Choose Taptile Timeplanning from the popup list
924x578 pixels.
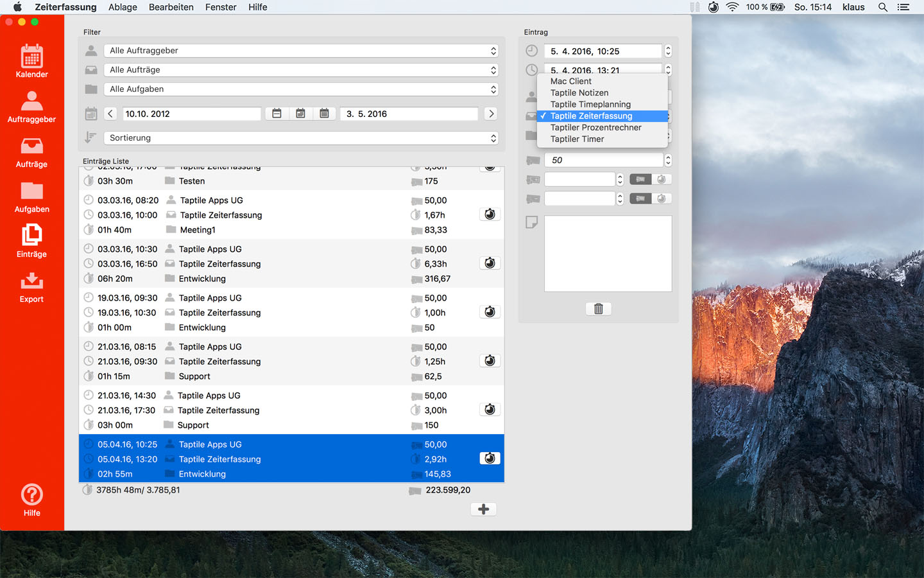coord(602,104)
